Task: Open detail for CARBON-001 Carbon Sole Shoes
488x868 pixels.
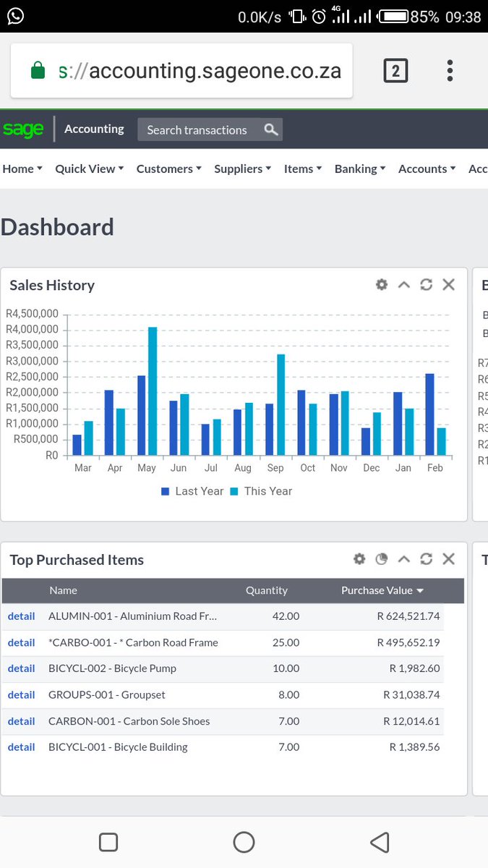Action: tap(21, 721)
